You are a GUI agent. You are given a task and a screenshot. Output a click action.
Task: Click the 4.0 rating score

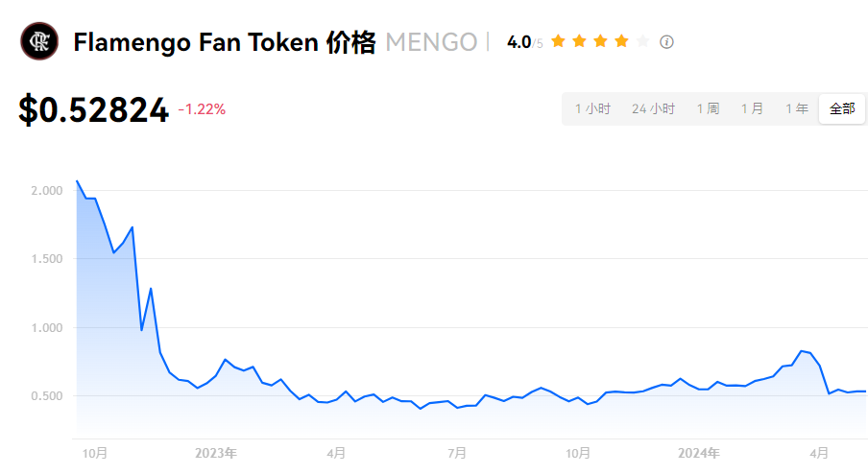click(518, 42)
